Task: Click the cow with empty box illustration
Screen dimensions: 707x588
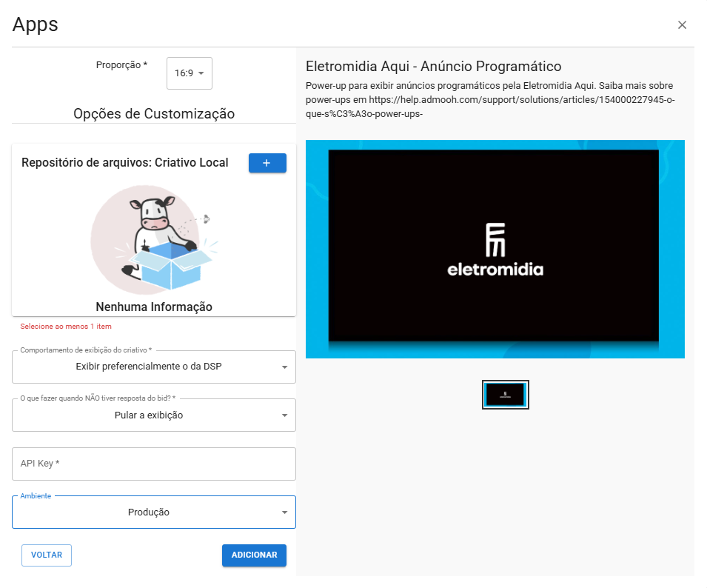Action: coord(154,239)
